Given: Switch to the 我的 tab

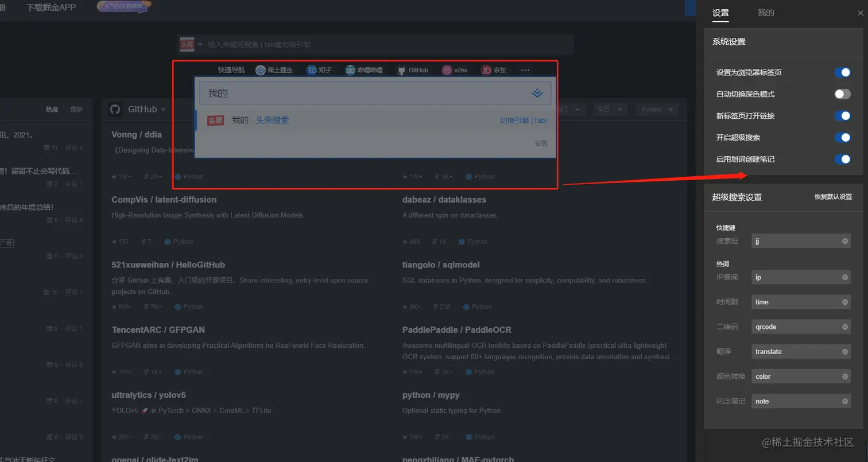Looking at the screenshot, I should click(766, 13).
